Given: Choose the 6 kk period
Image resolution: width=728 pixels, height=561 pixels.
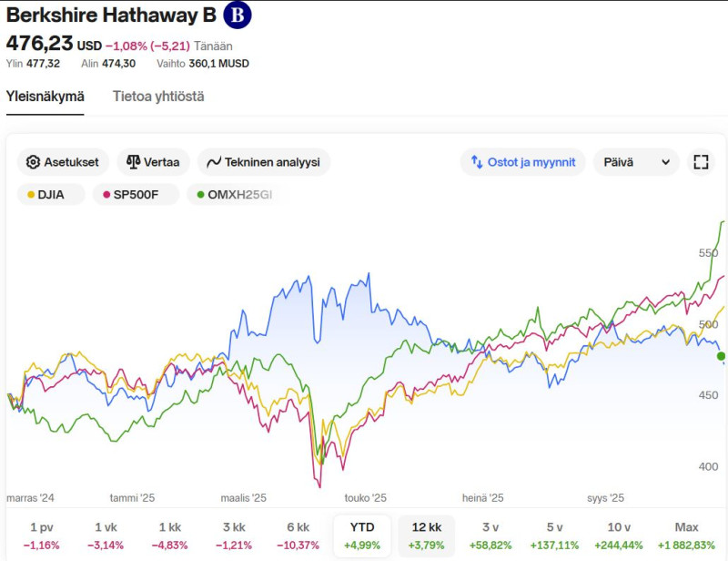Looking at the screenshot, I should pyautogui.click(x=298, y=535).
